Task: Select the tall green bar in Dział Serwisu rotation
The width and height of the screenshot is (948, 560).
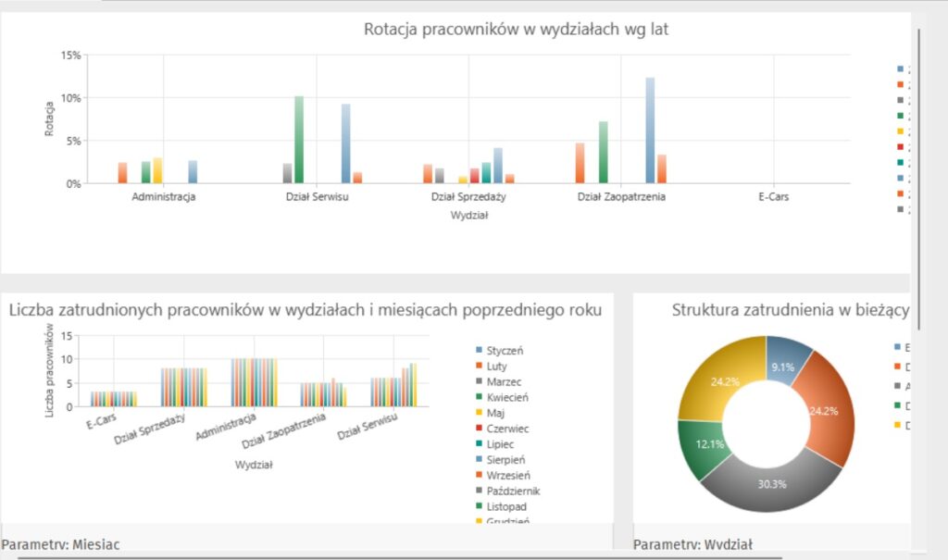Action: pos(299,139)
